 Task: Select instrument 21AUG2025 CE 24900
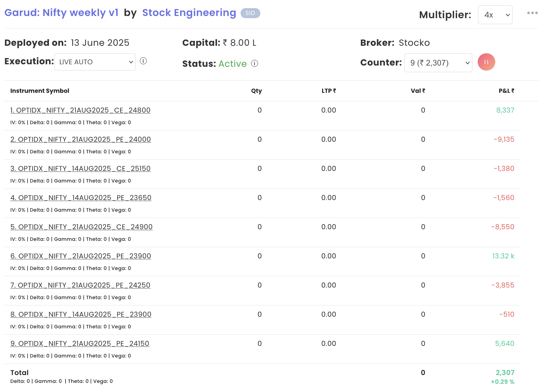point(82,227)
